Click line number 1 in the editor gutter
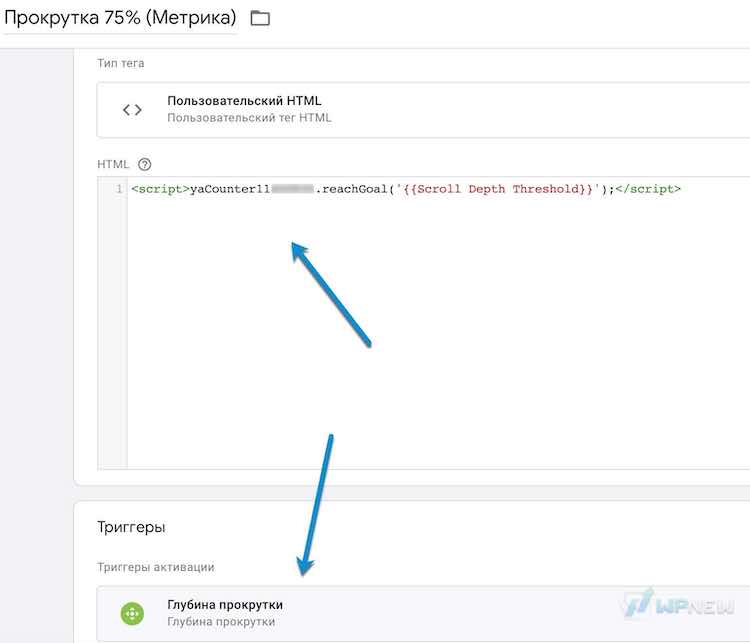Viewport: 750px width, 643px height. click(119, 189)
